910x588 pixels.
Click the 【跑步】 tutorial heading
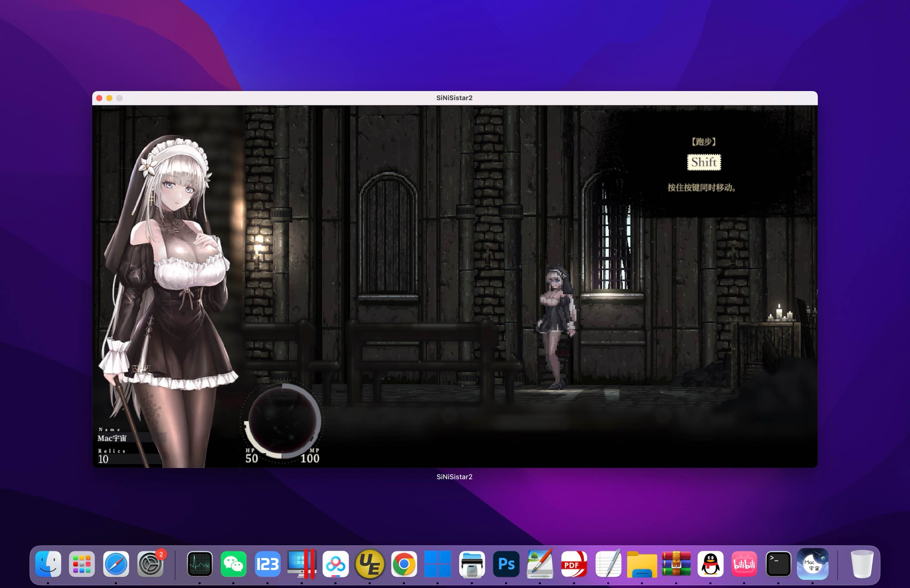pos(704,142)
